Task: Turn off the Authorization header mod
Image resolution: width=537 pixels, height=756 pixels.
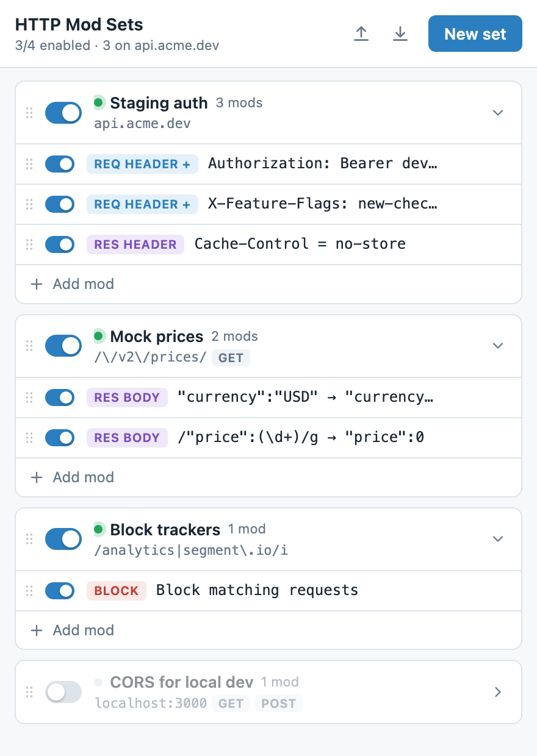Action: tap(60, 164)
